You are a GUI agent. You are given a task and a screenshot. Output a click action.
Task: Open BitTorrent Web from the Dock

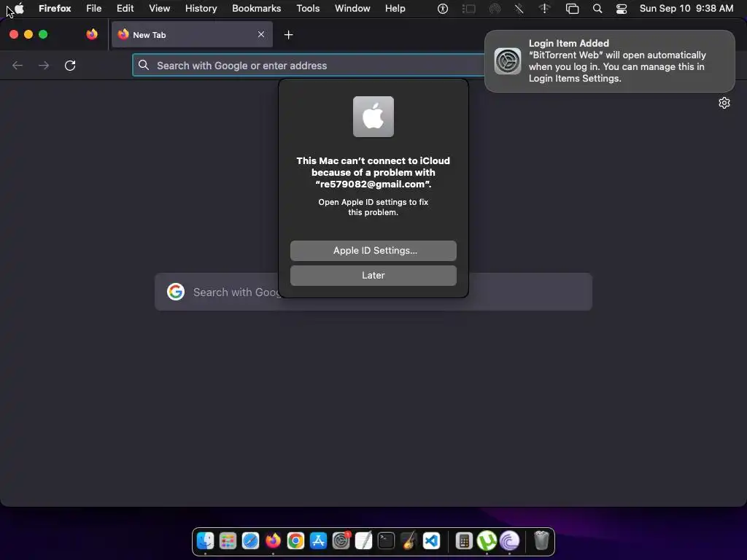(509, 541)
